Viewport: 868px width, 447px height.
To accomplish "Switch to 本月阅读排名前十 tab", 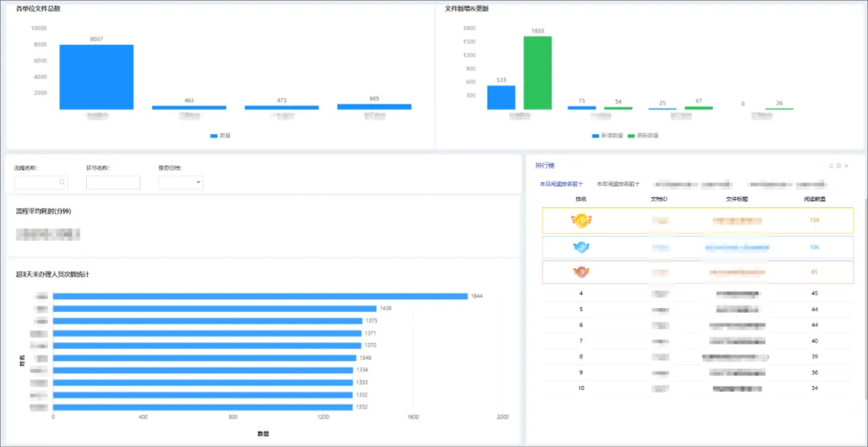I will (x=561, y=183).
